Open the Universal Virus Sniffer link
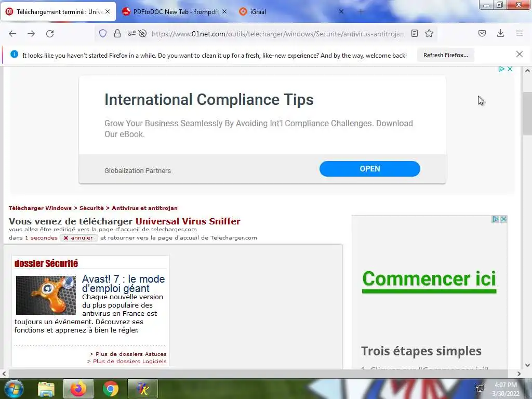 188,221
